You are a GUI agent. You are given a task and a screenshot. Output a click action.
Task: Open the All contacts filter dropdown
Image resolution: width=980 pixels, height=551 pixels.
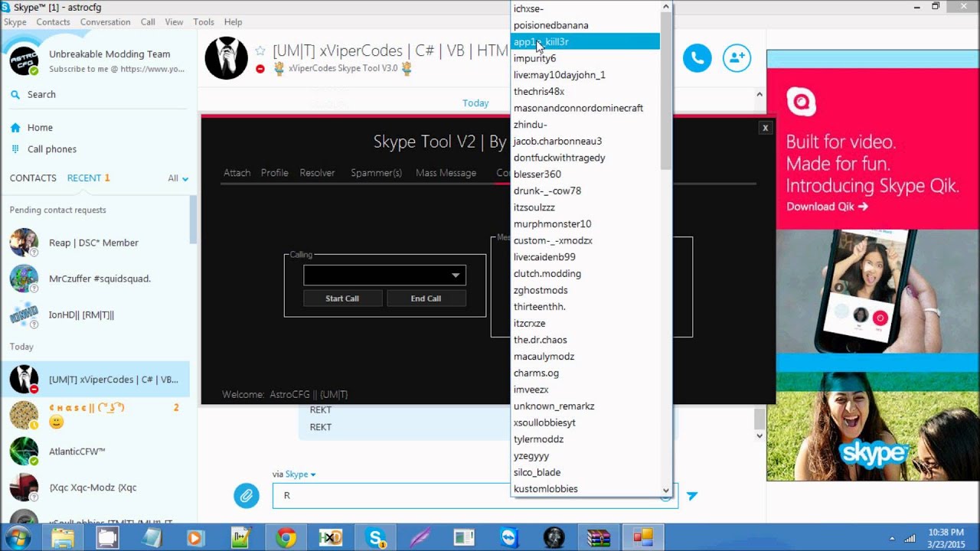pyautogui.click(x=178, y=178)
